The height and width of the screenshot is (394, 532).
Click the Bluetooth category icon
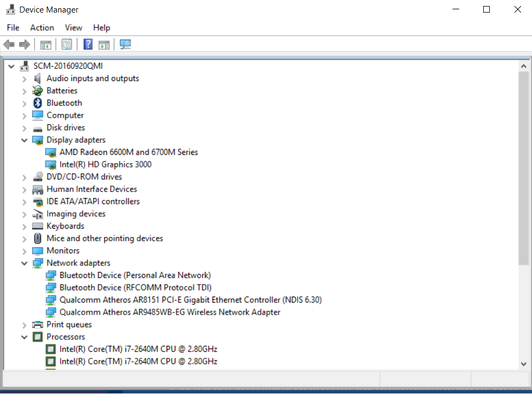38,103
